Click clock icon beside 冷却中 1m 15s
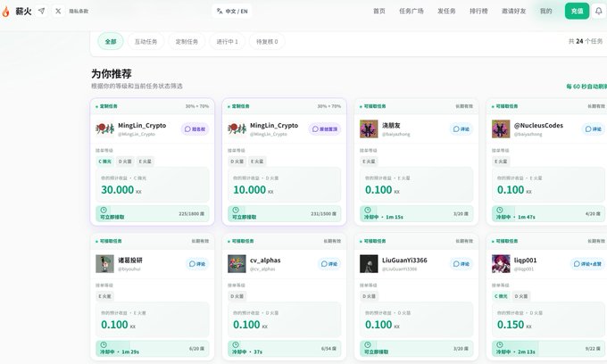 coord(368,210)
